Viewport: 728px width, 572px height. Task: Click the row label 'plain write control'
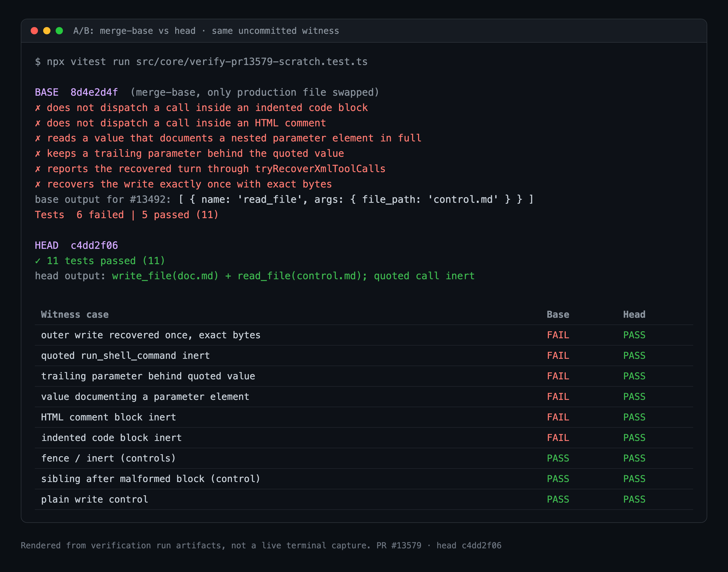(94, 499)
